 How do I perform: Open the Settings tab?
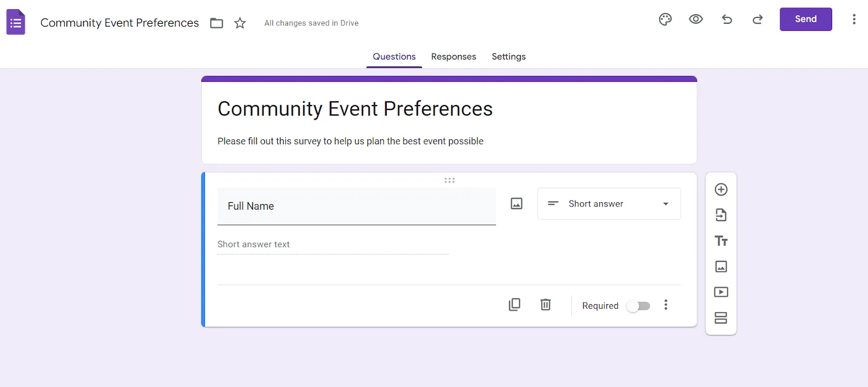(509, 56)
